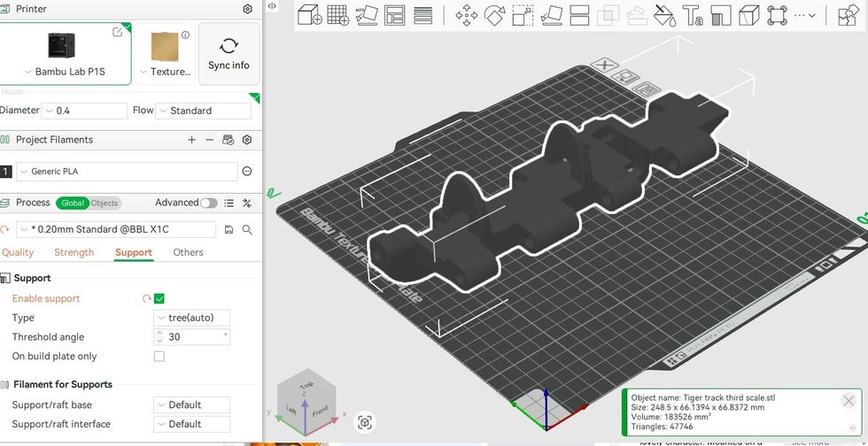
Task: Click the Sync info button
Action: pos(229,54)
